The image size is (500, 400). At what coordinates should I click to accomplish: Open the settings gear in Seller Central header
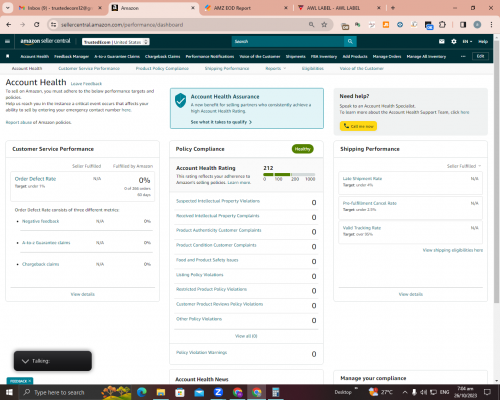pyautogui.click(x=454, y=41)
